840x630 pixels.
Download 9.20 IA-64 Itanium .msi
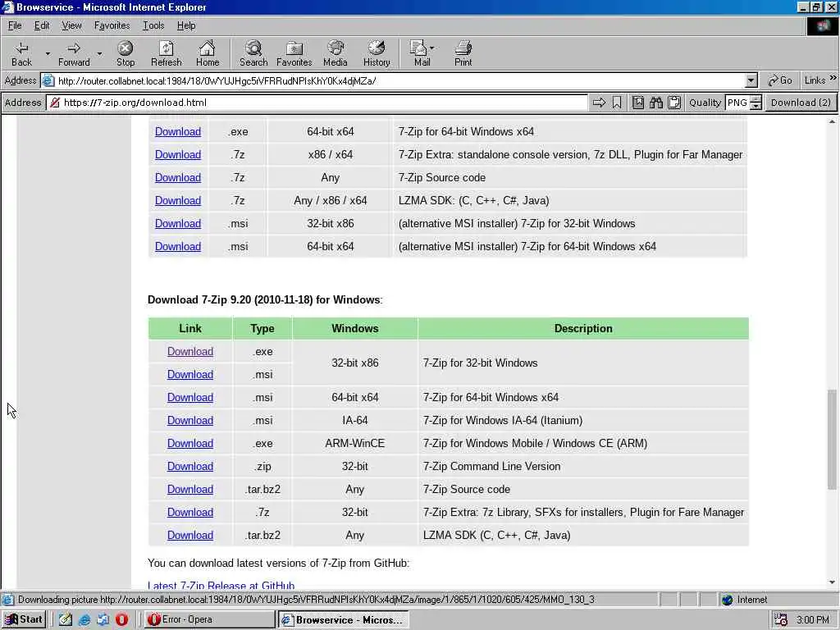190,421
